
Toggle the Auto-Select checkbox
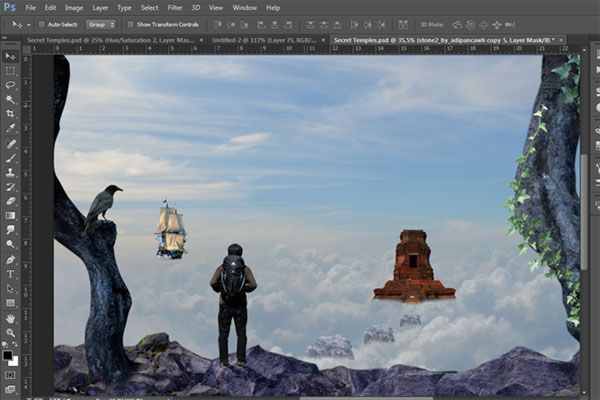[x=43, y=24]
